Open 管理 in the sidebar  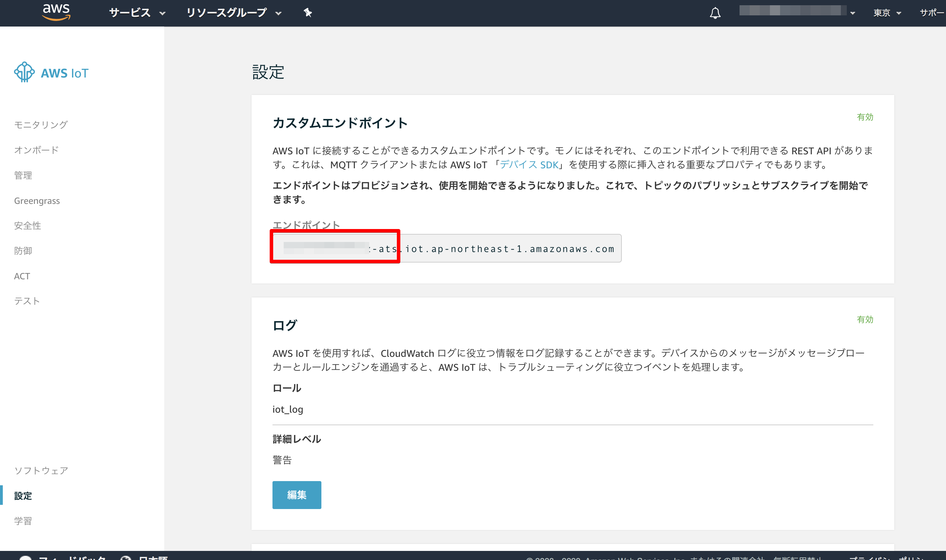pyautogui.click(x=23, y=175)
